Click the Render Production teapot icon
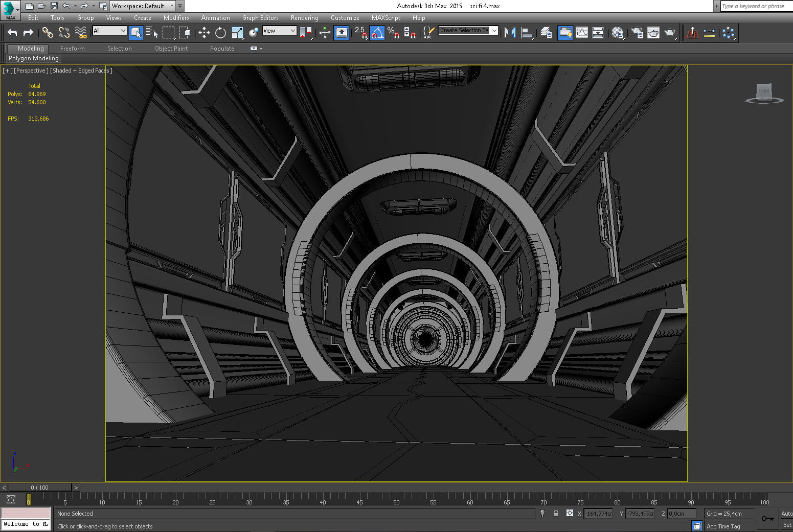Image resolution: width=793 pixels, height=532 pixels. click(670, 33)
